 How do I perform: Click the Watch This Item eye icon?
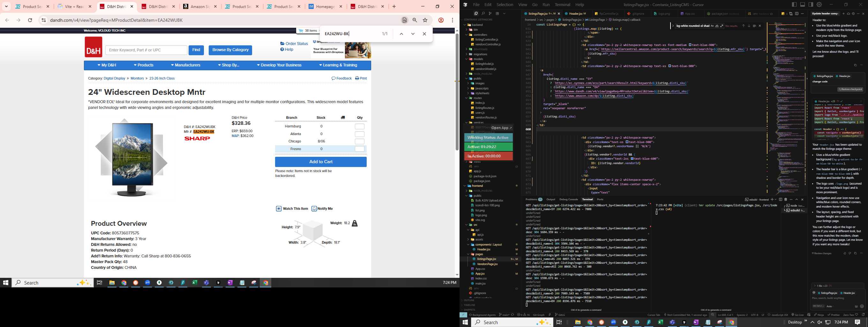[x=279, y=209]
